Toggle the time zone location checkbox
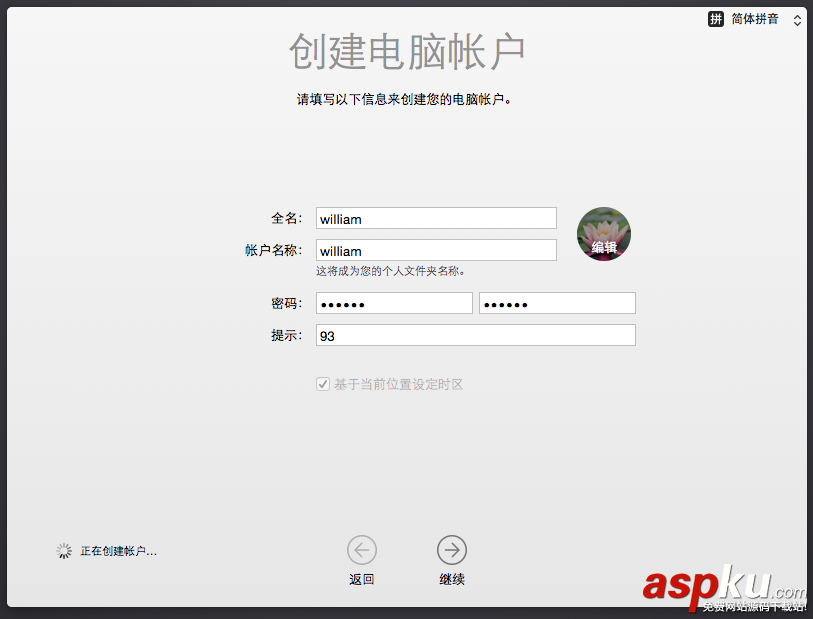The height and width of the screenshot is (619, 813). (x=322, y=383)
